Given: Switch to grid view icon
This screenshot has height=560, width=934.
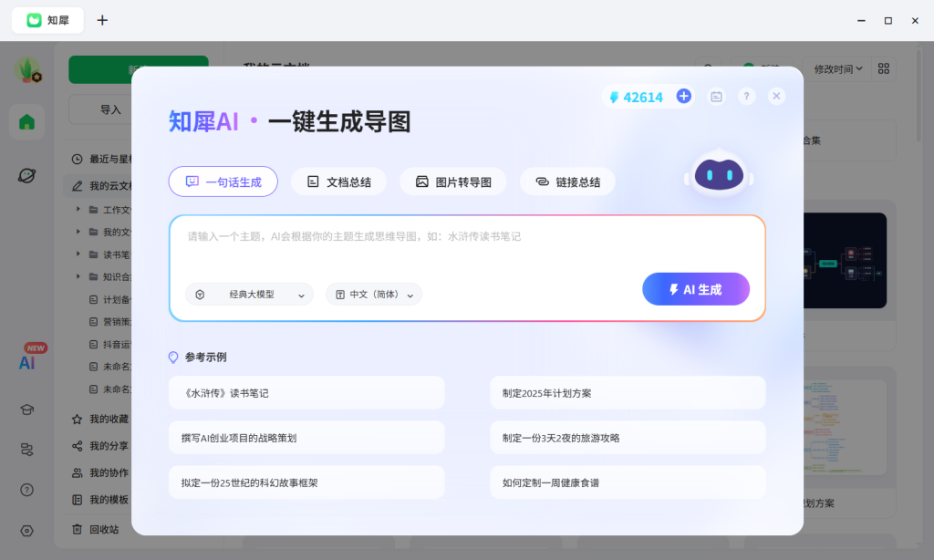Looking at the screenshot, I should click(x=883, y=69).
